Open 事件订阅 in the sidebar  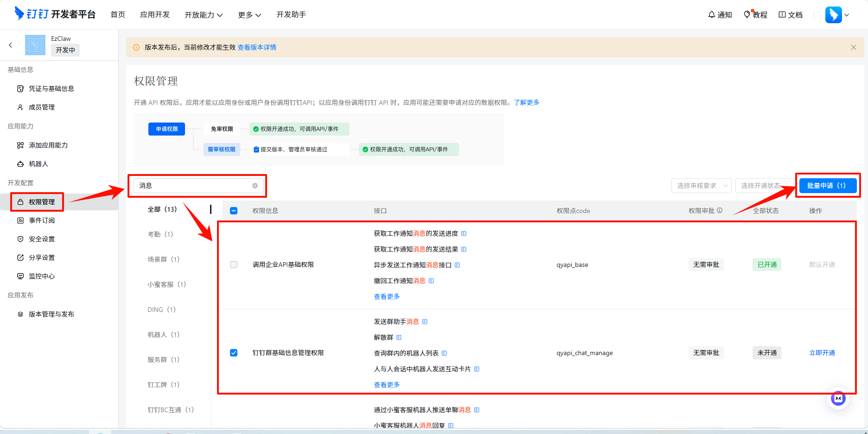click(x=42, y=220)
